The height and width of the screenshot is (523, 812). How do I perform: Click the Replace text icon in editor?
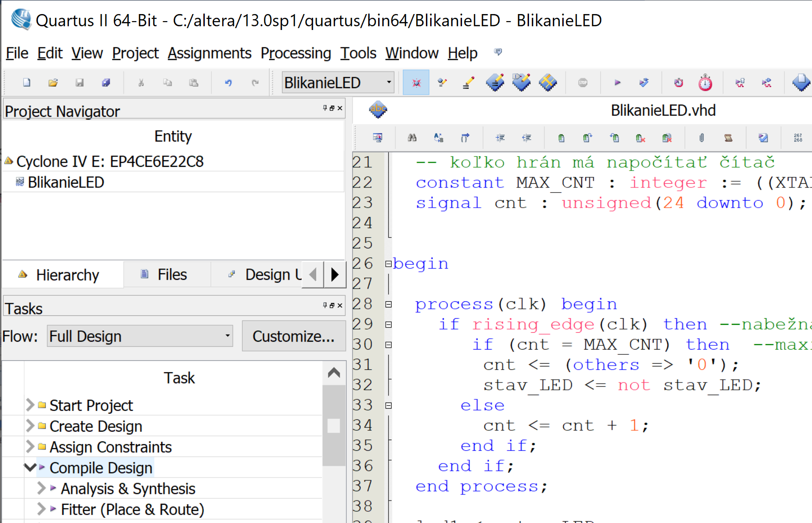[x=439, y=138]
